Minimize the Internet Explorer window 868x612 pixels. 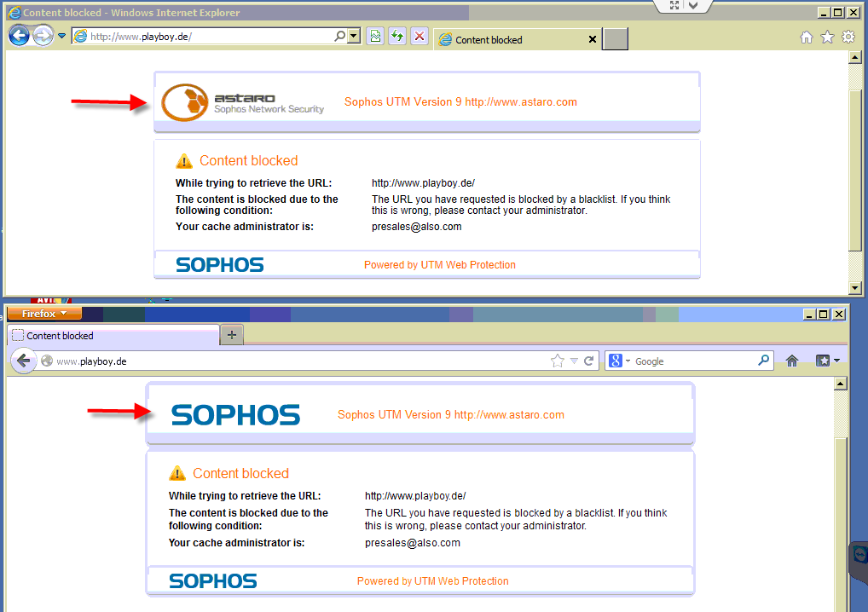(x=824, y=13)
